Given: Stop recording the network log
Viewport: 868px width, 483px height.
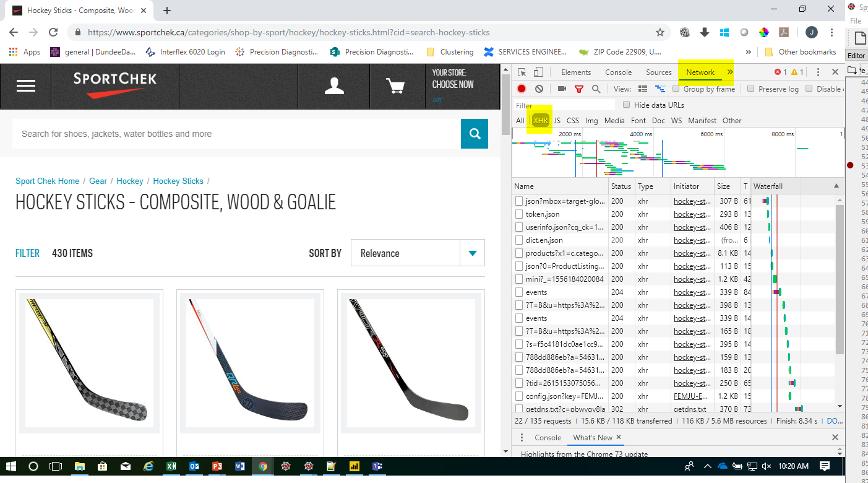Looking at the screenshot, I should pos(522,89).
